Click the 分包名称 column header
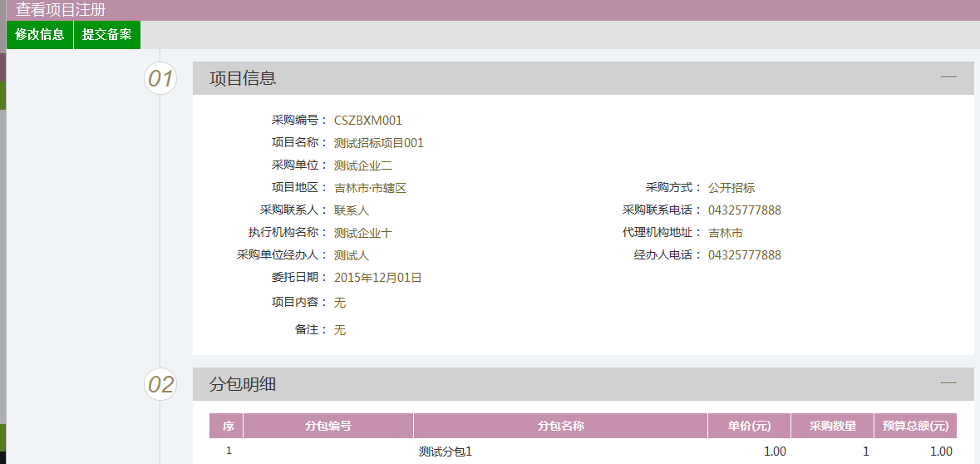This screenshot has width=980, height=464. [561, 426]
